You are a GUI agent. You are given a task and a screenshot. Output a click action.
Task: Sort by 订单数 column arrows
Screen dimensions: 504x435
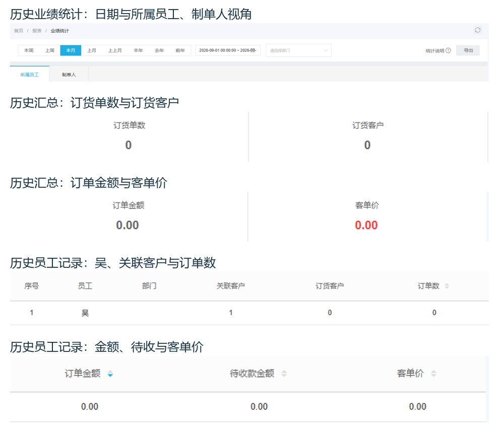[447, 285]
